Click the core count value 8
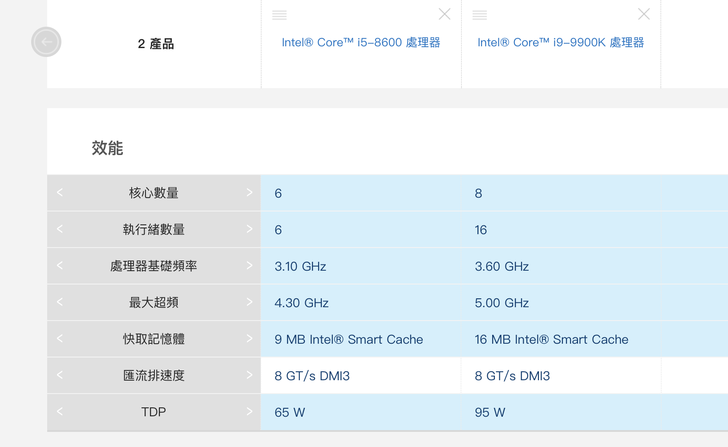Screen dimensions: 728x447 click(478, 193)
